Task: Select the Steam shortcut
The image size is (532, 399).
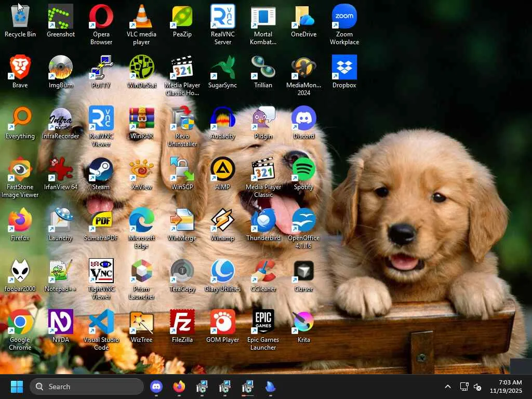Action: click(101, 174)
